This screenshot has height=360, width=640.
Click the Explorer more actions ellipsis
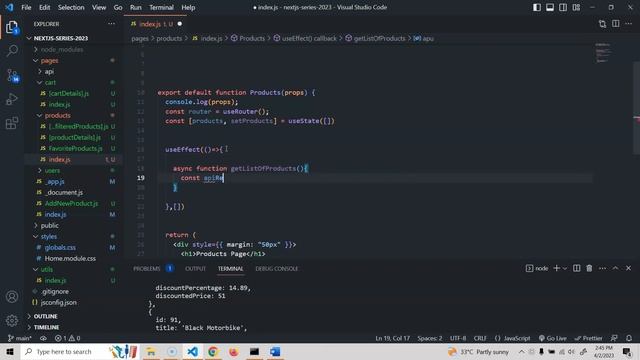pyautogui.click(x=111, y=24)
